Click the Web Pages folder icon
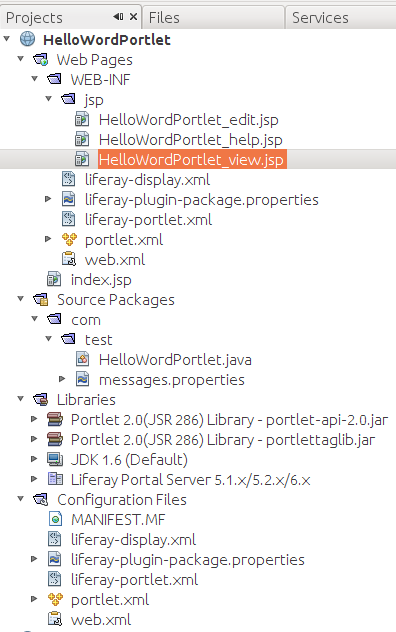The image size is (396, 632). coord(41,60)
